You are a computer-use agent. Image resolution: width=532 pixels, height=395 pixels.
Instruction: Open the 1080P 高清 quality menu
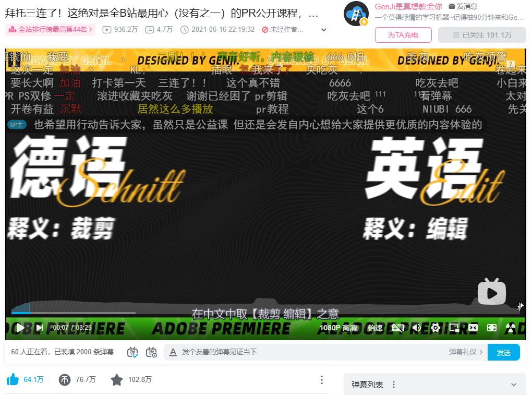(x=338, y=328)
